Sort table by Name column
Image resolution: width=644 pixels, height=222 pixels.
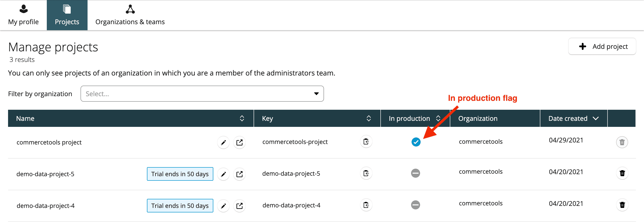pos(242,118)
